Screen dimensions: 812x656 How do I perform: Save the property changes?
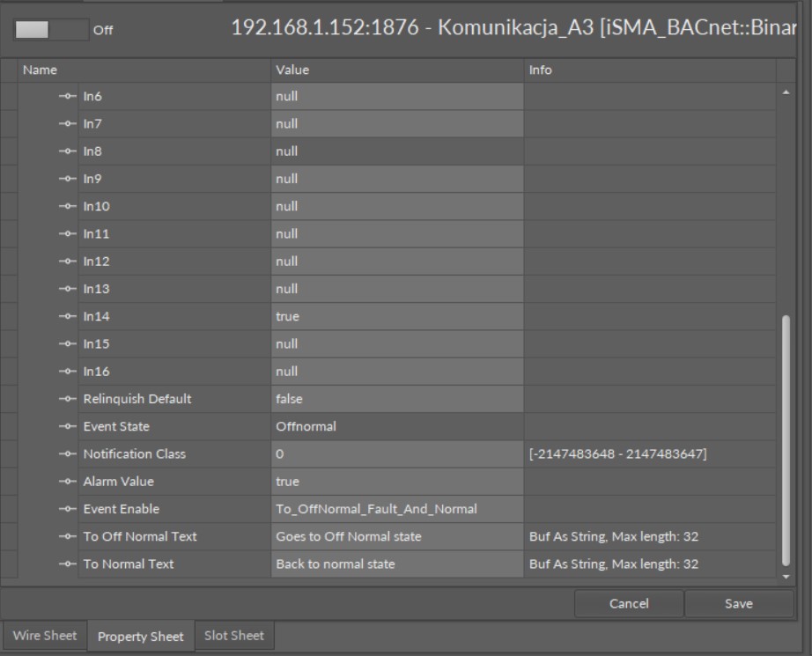click(x=739, y=603)
